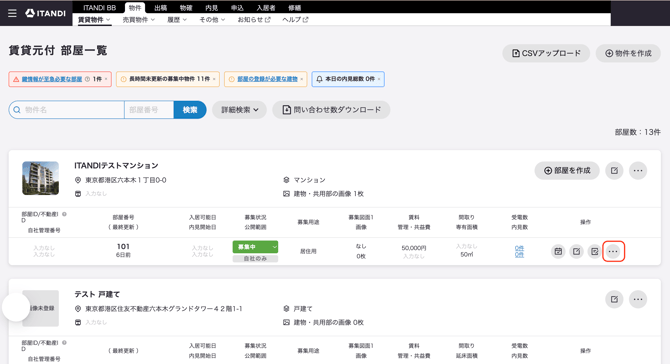Open the hamburger side menu
The image size is (670, 364).
12,13
